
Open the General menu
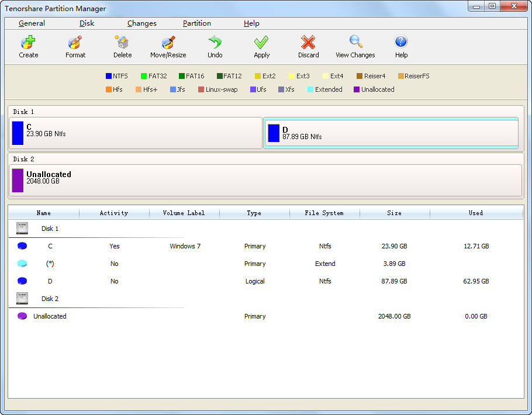(x=32, y=23)
